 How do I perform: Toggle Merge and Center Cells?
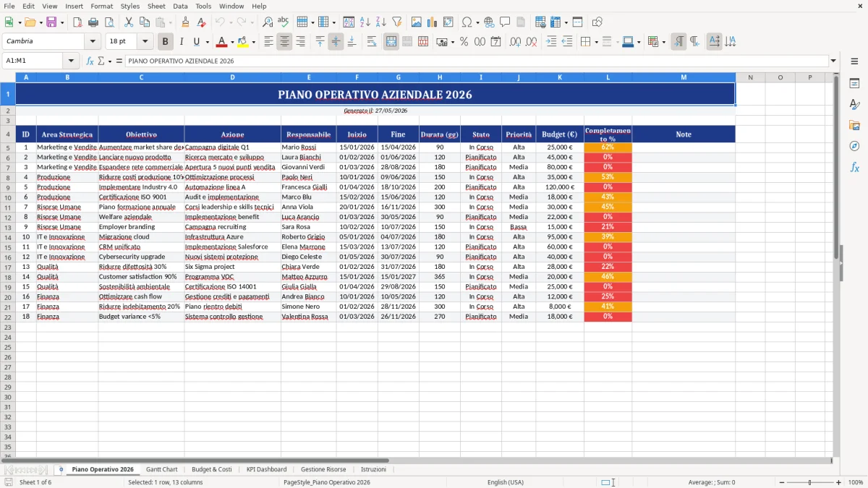coord(391,42)
